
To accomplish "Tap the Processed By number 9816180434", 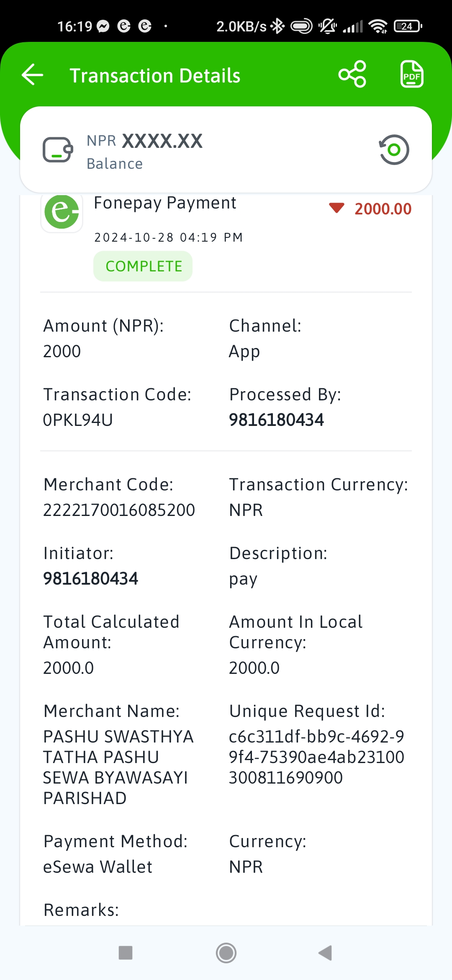I will (x=277, y=420).
